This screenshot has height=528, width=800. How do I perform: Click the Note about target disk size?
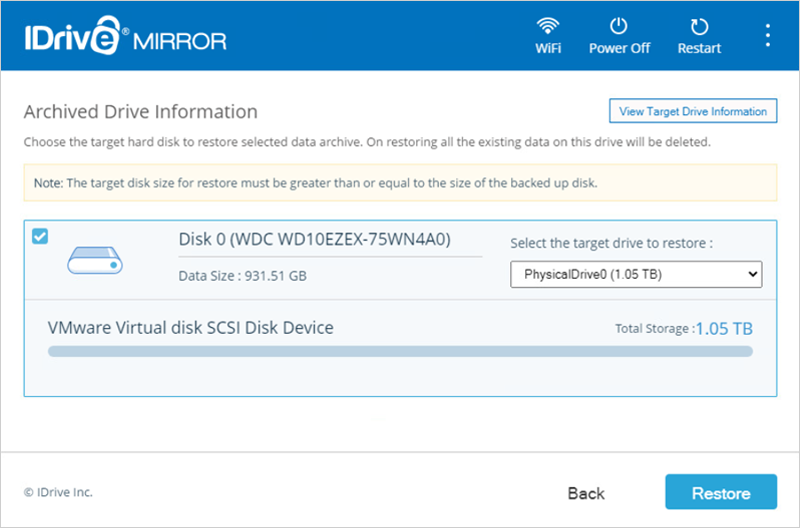pyautogui.click(x=400, y=183)
